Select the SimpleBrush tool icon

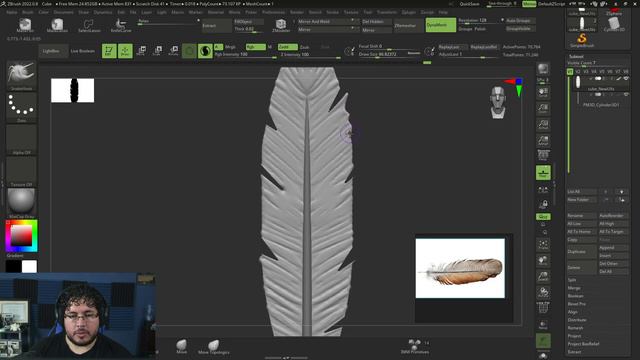[x=582, y=40]
